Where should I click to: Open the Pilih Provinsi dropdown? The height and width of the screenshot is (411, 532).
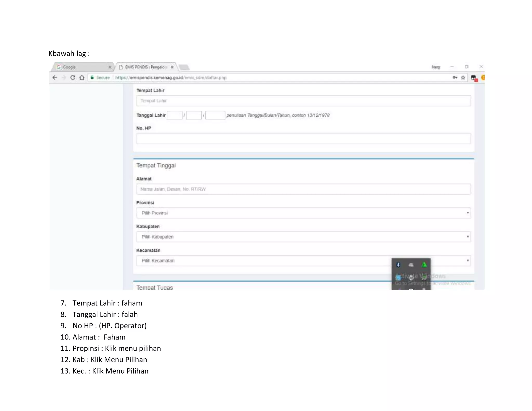tap(303, 213)
